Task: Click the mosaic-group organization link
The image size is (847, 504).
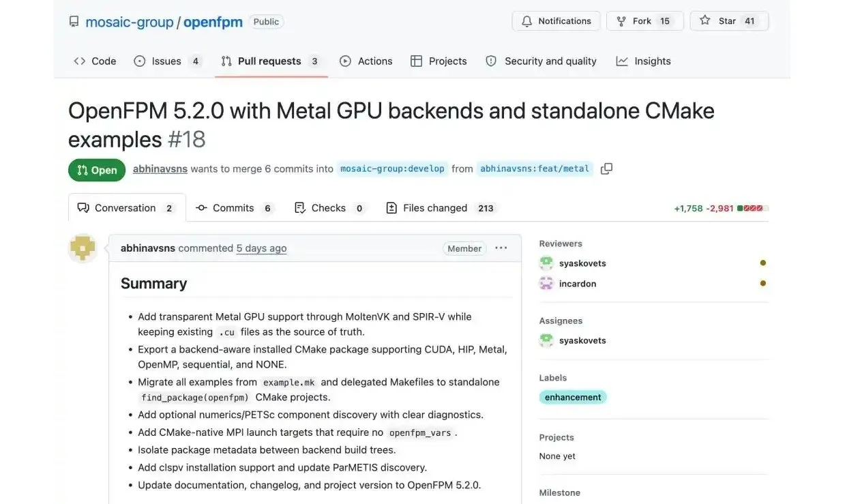Action: coord(130,22)
